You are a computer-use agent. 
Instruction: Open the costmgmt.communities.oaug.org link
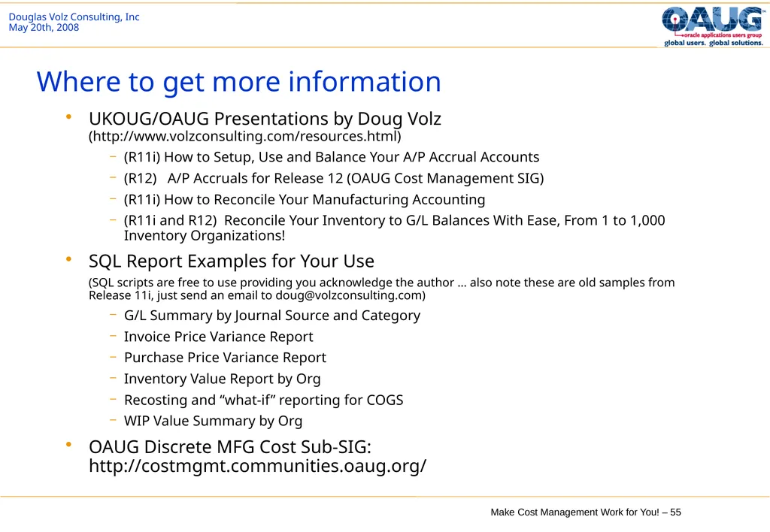257,465
